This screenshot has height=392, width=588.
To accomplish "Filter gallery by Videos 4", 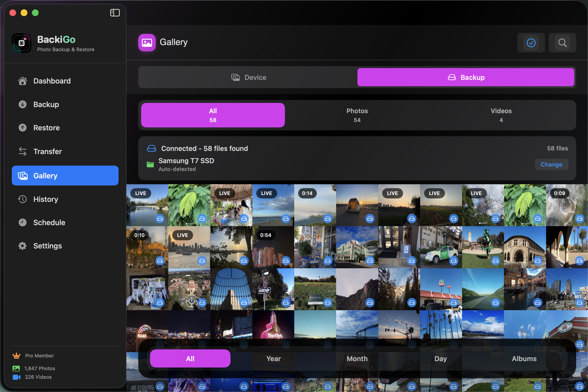I will [x=501, y=115].
